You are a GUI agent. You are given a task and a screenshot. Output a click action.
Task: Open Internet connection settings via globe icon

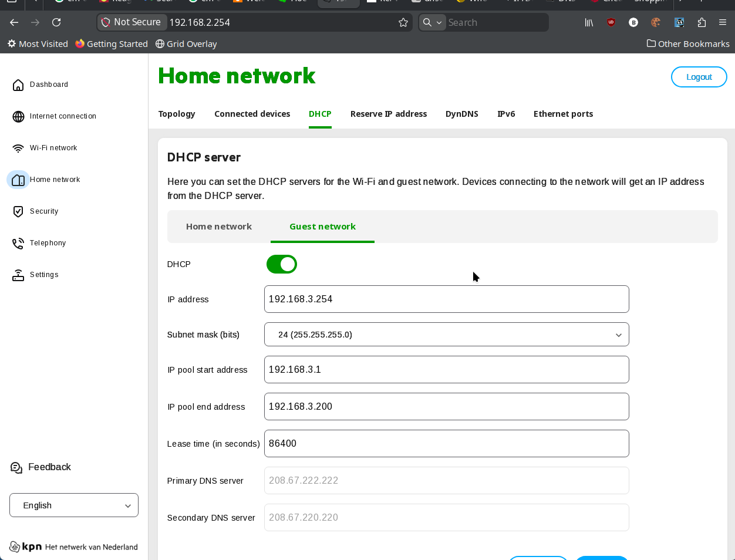tap(18, 116)
